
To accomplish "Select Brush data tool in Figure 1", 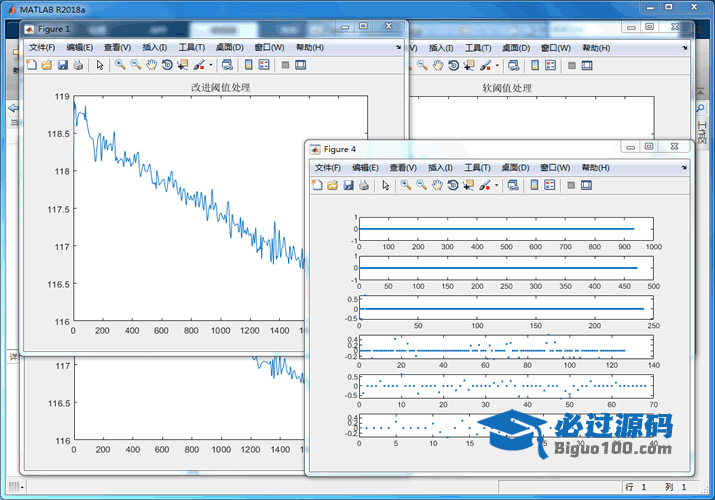I will tap(199, 65).
